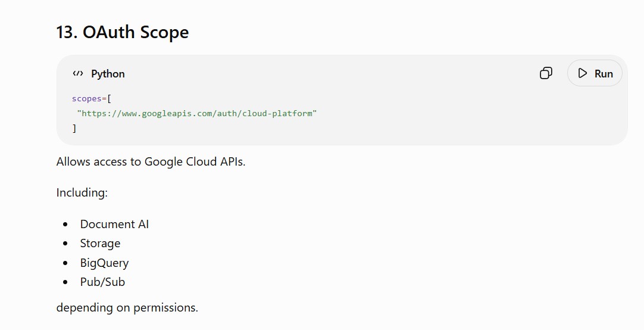Click the 'Including:' paragraph
This screenshot has height=330, width=644.
(x=82, y=192)
